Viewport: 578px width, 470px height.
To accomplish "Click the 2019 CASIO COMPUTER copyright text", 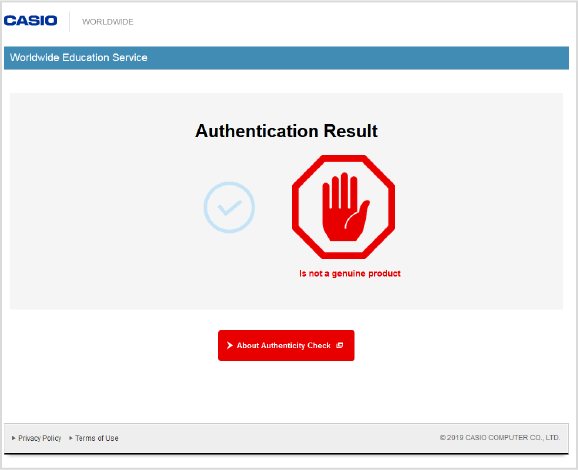I will (500, 438).
